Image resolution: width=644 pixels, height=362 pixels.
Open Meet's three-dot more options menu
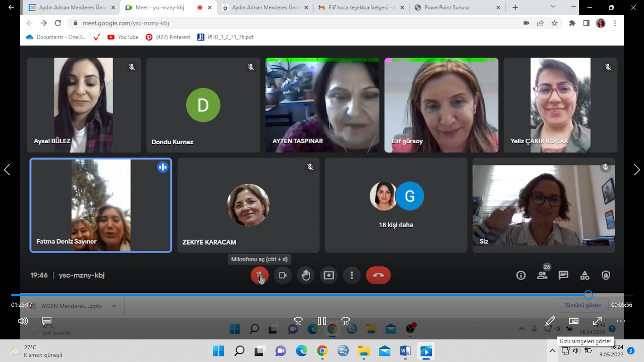coord(352,275)
